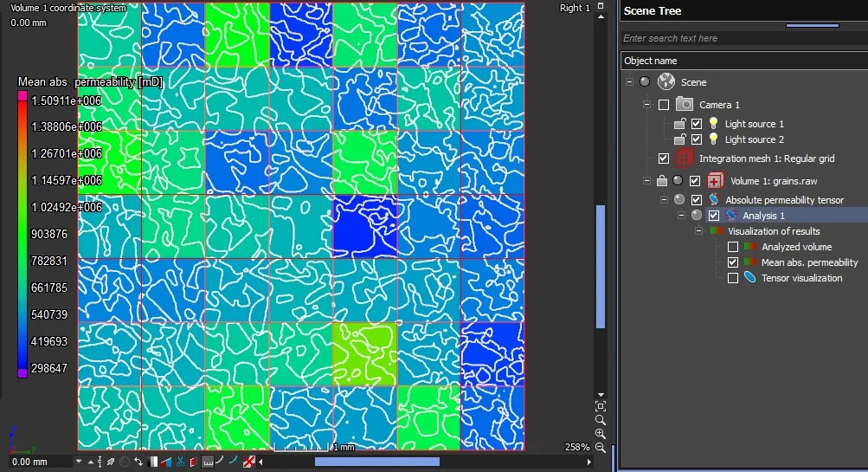The height and width of the screenshot is (472, 868).
Task: Click the scissors tool in bottom toolbar
Action: point(180,462)
